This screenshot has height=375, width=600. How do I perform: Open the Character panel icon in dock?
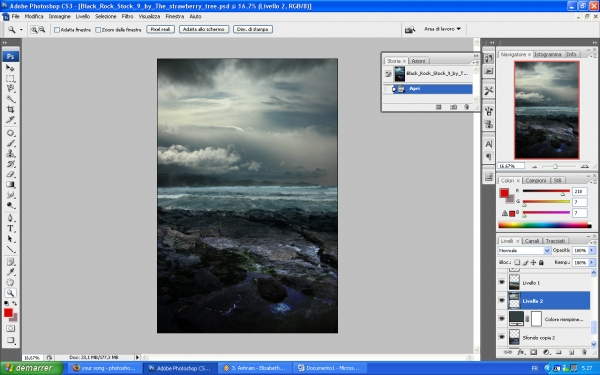point(489,144)
